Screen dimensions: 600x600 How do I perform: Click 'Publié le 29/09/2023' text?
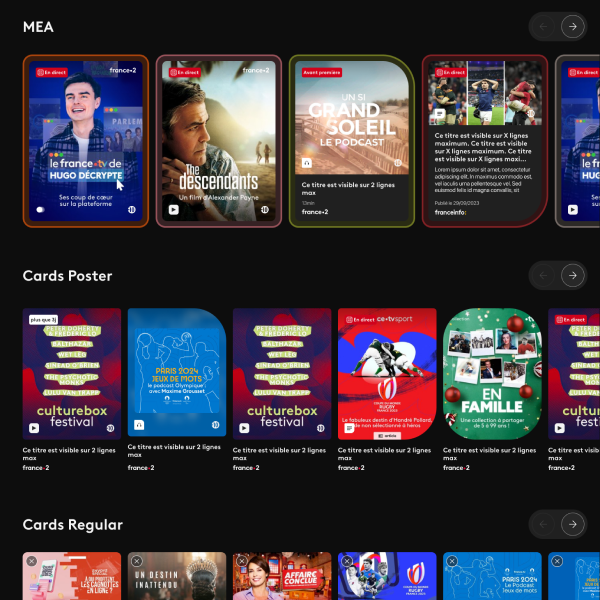click(457, 203)
